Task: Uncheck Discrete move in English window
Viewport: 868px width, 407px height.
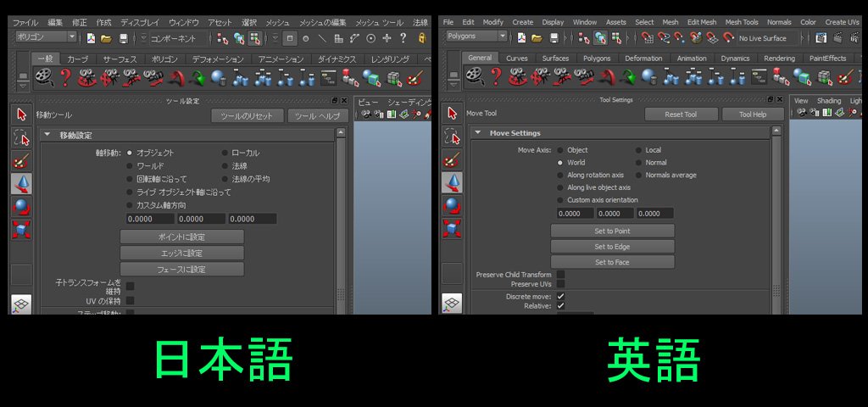Action: (x=561, y=296)
